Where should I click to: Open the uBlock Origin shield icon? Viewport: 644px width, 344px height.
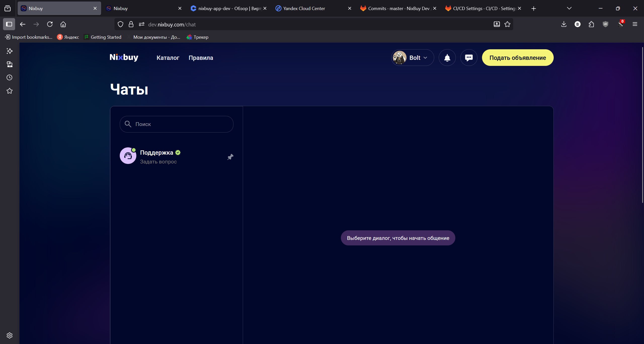pyautogui.click(x=605, y=24)
